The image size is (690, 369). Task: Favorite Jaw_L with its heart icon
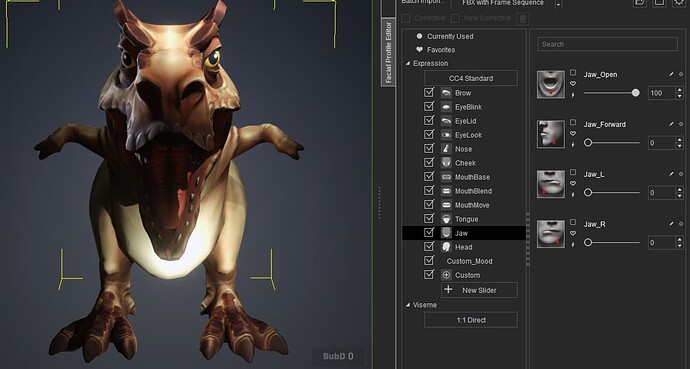[x=573, y=183]
